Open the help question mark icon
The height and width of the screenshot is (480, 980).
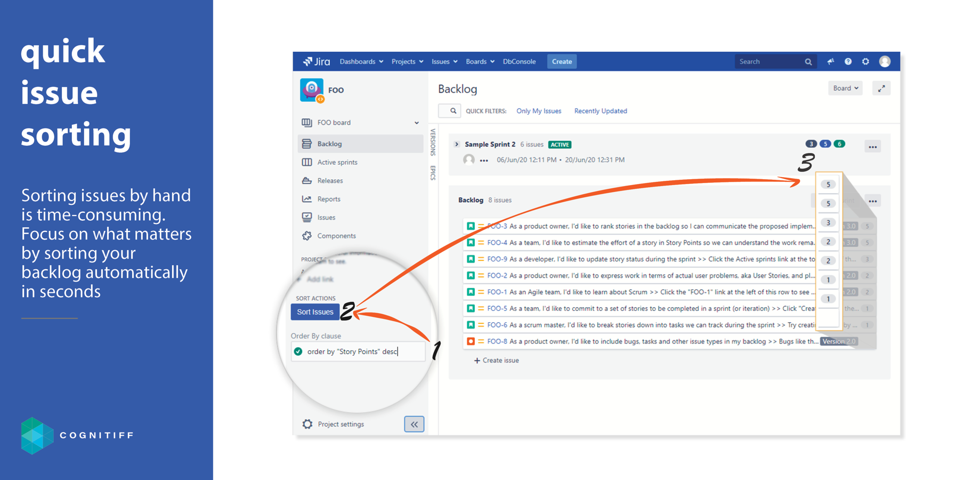[848, 61]
